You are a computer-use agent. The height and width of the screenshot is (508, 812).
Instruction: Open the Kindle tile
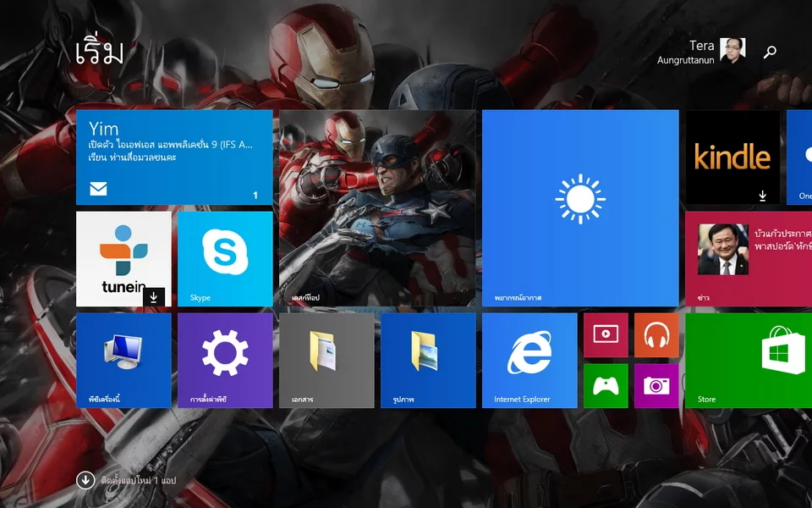pos(732,157)
